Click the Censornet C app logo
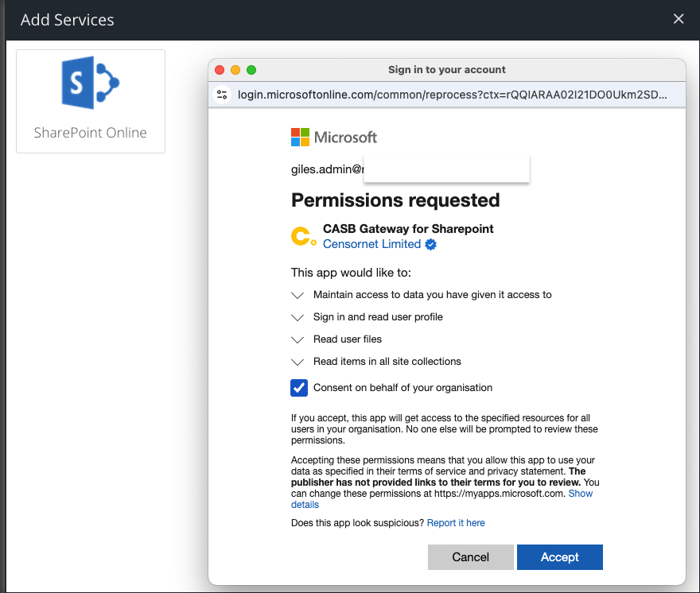The width and height of the screenshot is (700, 593). coord(304,237)
